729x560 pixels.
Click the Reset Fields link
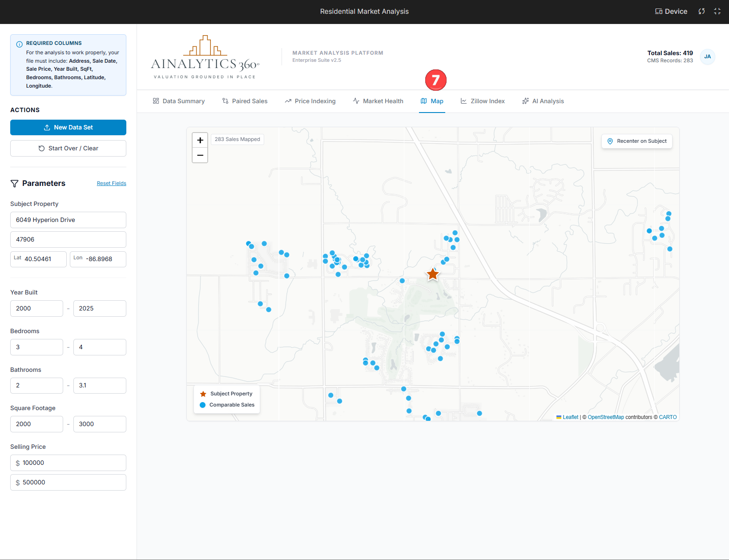pos(111,183)
